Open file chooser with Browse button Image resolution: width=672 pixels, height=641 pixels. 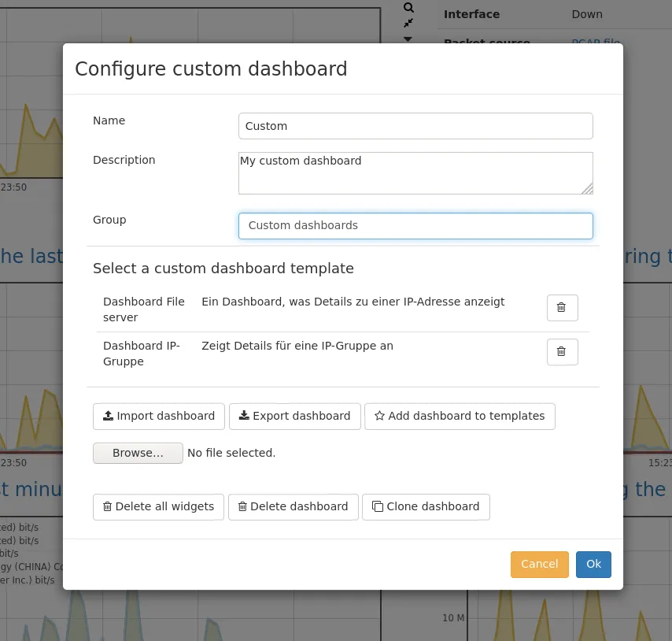[x=138, y=453]
